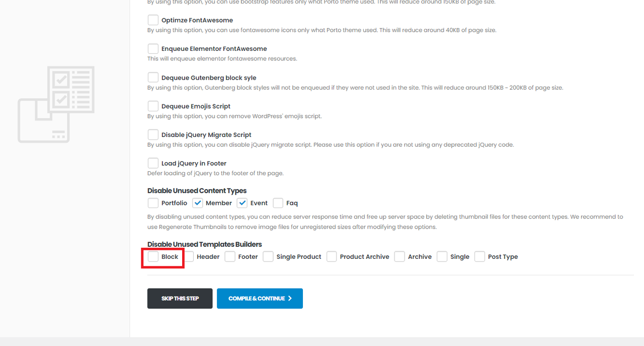
Task: Tick the Faq content type checkbox
Action: click(278, 203)
